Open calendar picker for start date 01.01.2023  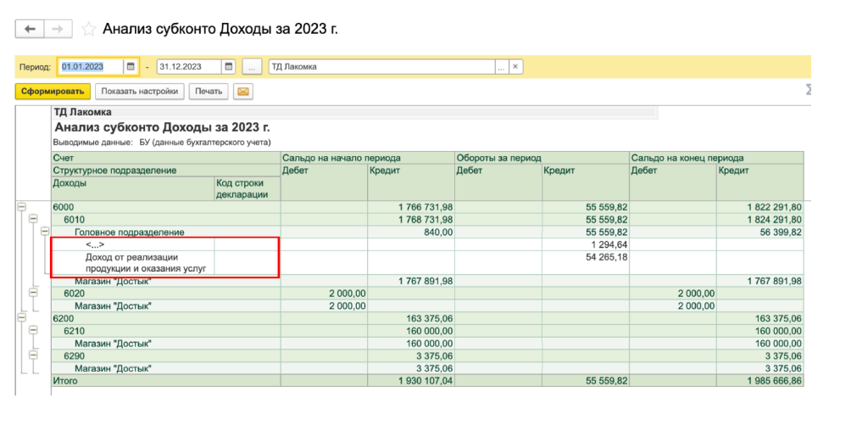[131, 67]
